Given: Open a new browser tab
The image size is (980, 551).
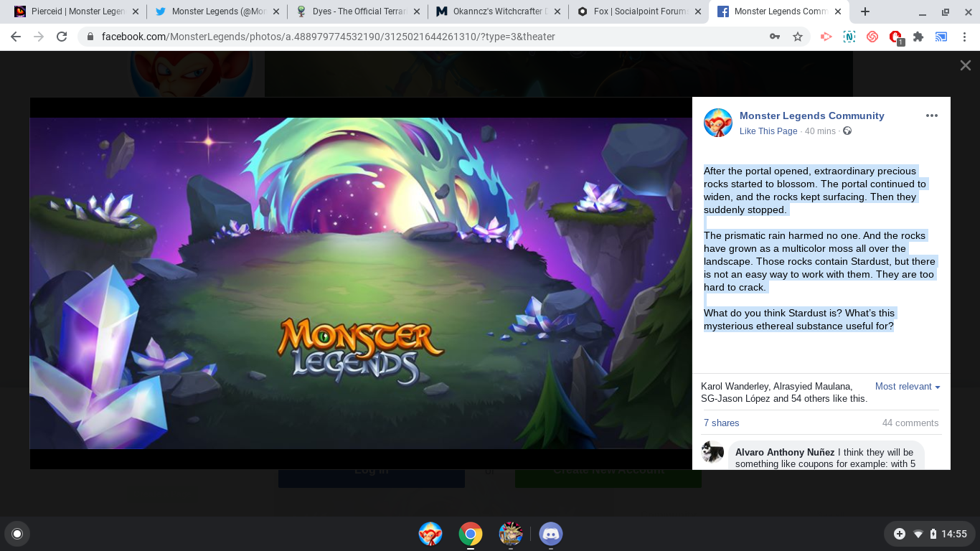Looking at the screenshot, I should click(865, 11).
